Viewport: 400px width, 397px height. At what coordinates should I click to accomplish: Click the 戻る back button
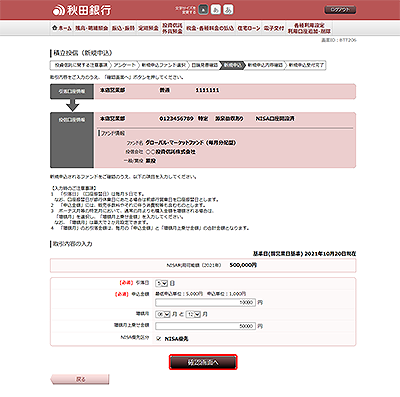pyautogui.click(x=80, y=379)
